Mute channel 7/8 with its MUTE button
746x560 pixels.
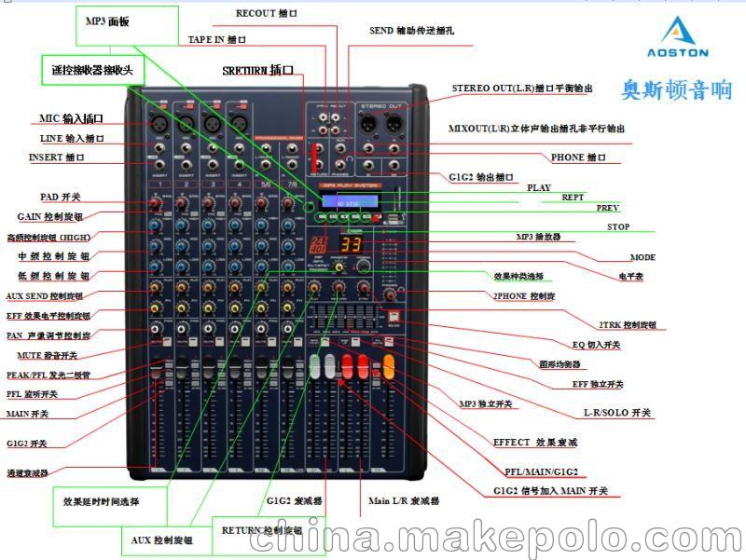coord(298,342)
